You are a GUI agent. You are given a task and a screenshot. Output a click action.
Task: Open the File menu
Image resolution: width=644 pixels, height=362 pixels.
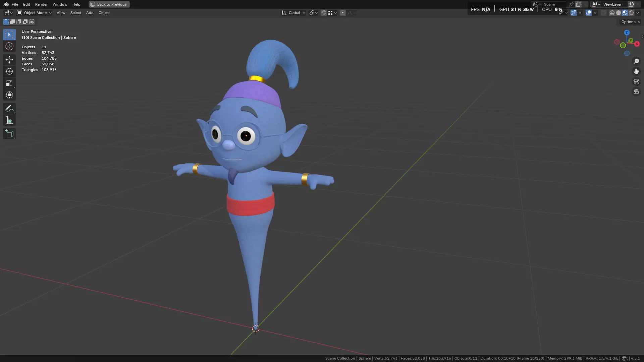15,4
